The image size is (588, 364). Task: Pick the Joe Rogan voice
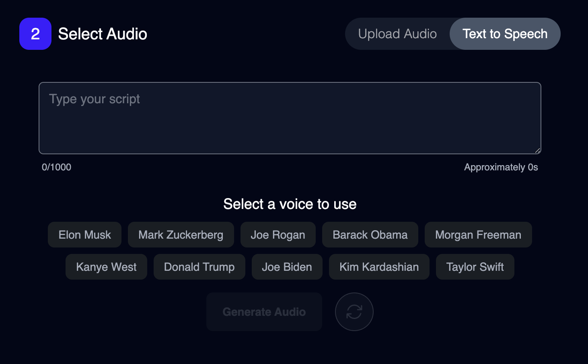(x=278, y=235)
